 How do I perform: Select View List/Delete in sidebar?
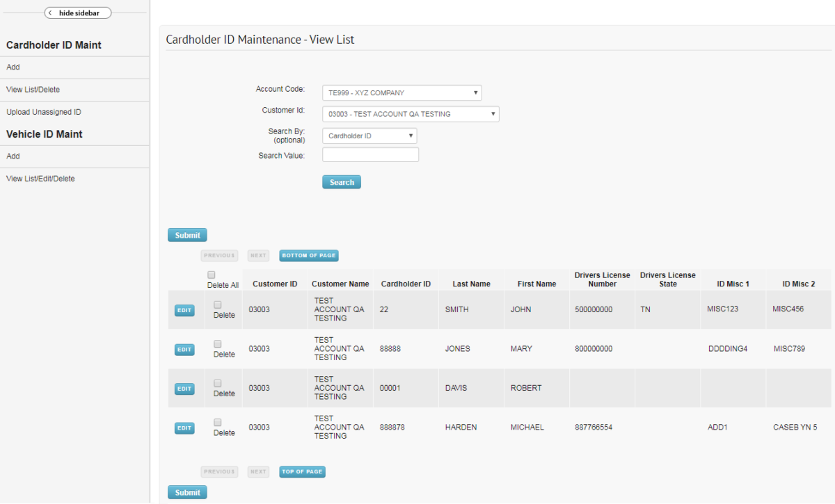coord(33,89)
